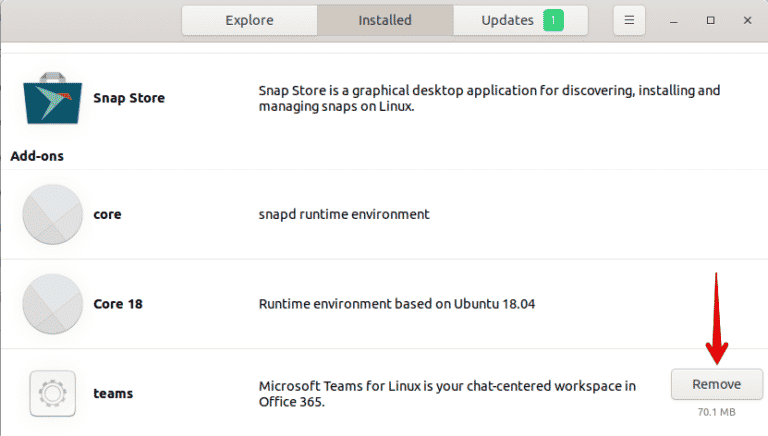This screenshot has width=768, height=436.
Task: Select the green updates count badge
Action: (553, 20)
